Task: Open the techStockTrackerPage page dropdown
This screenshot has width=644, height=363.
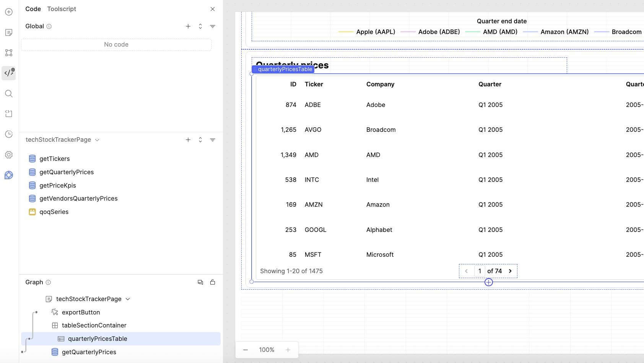Action: (98, 139)
